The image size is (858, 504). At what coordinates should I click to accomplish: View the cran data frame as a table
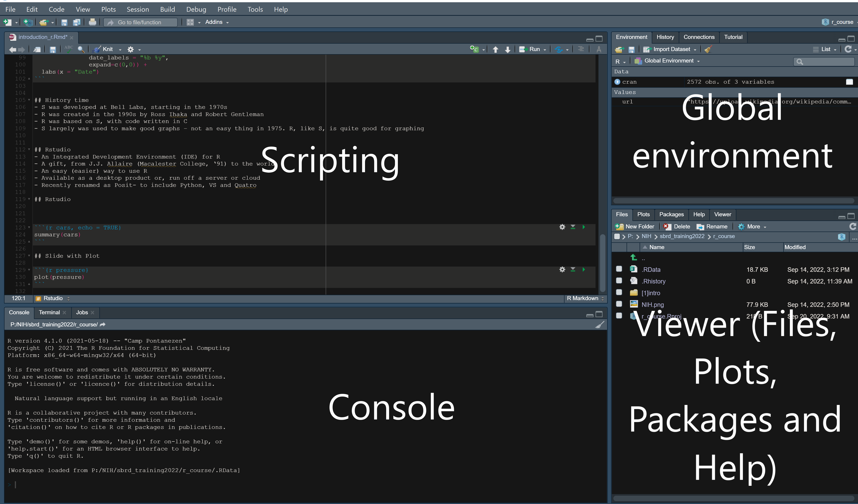pos(849,82)
